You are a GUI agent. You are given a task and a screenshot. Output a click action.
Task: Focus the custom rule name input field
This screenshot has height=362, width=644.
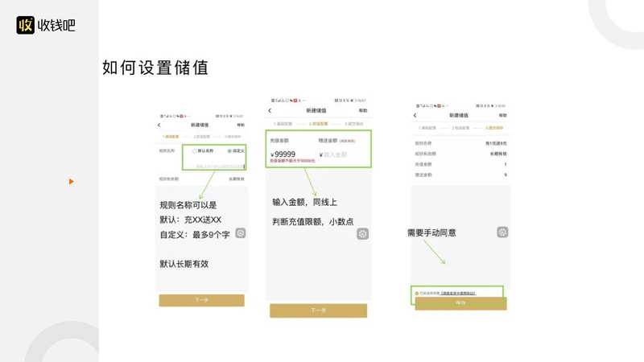tap(220, 167)
